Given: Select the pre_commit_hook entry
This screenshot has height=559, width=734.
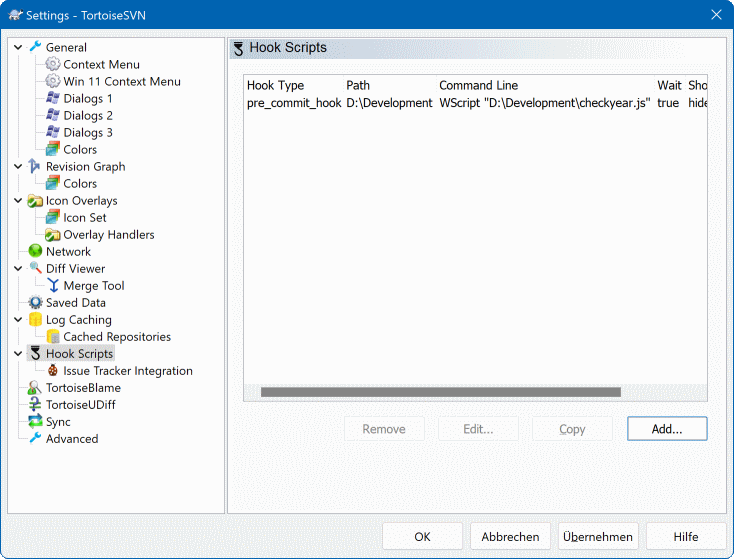Looking at the screenshot, I should click(x=294, y=103).
